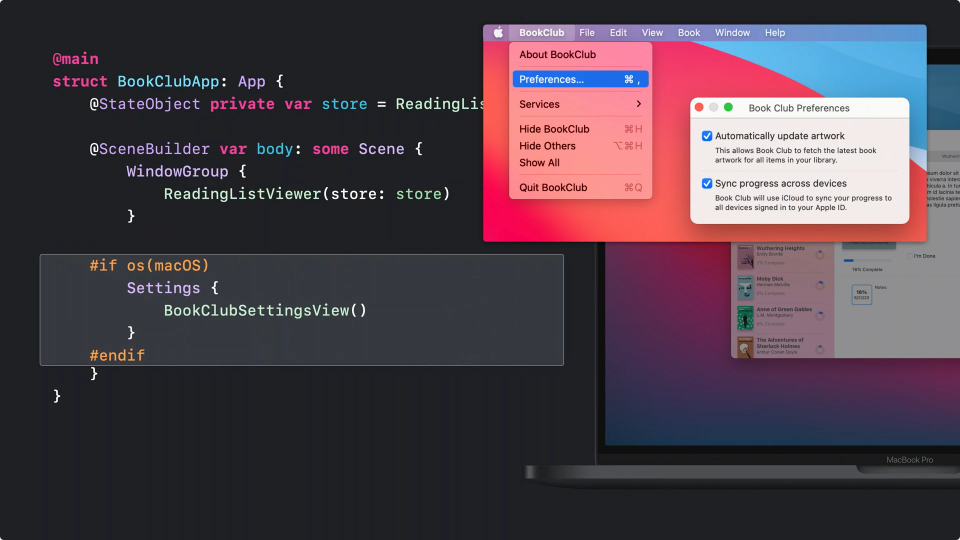Click Moby Dick progress ring
This screenshot has width=960, height=540.
pyautogui.click(x=820, y=285)
